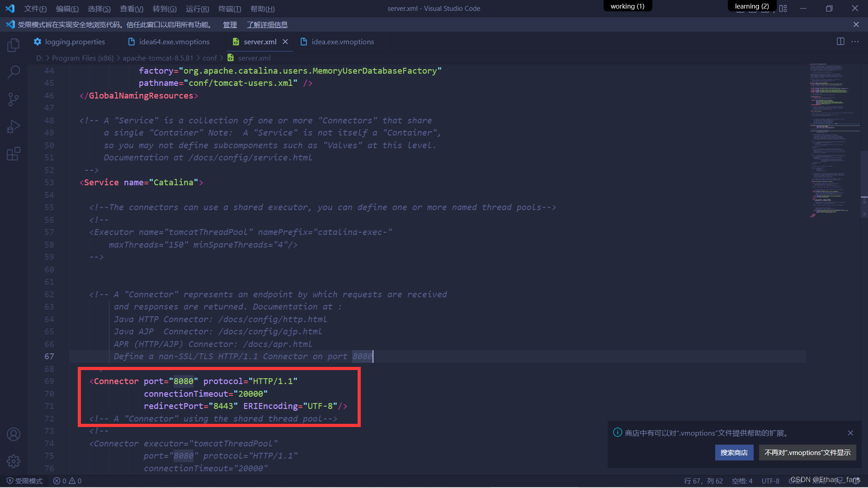Click the 了解详细信息 link

(267, 24)
